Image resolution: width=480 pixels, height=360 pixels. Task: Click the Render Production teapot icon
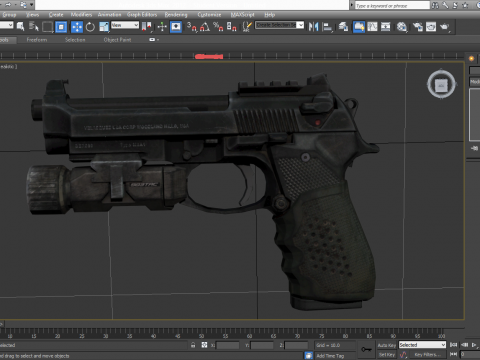pyautogui.click(x=445, y=27)
